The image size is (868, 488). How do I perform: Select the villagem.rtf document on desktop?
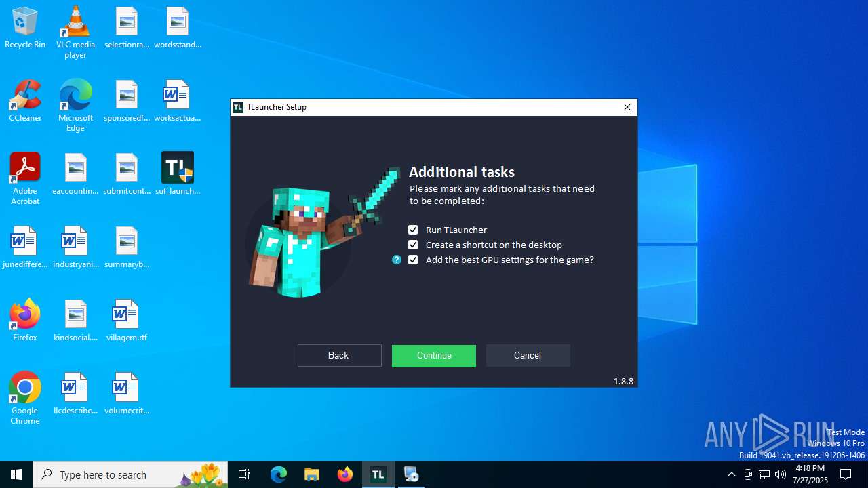[x=127, y=321]
